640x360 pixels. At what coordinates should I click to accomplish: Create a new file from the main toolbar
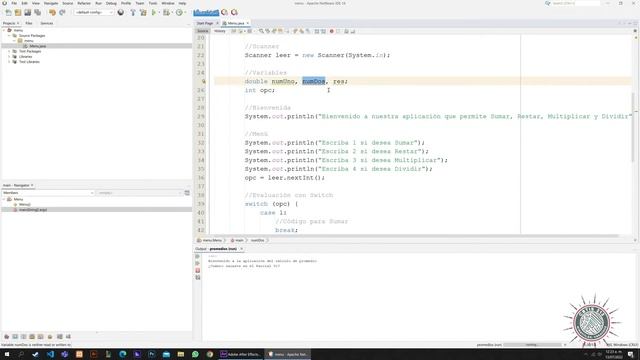click(9, 13)
